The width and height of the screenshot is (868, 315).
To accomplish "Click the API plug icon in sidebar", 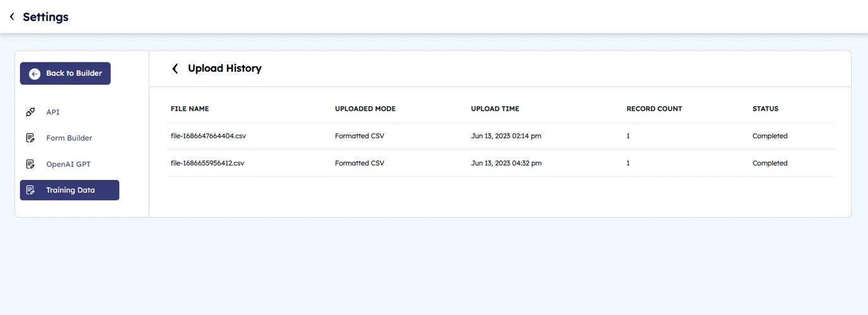I will tap(30, 112).
